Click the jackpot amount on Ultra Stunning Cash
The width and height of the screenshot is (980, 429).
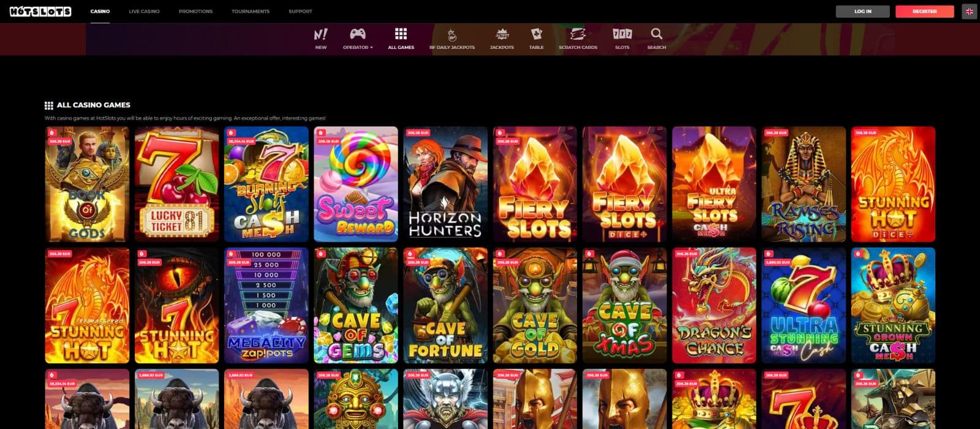coord(777,262)
